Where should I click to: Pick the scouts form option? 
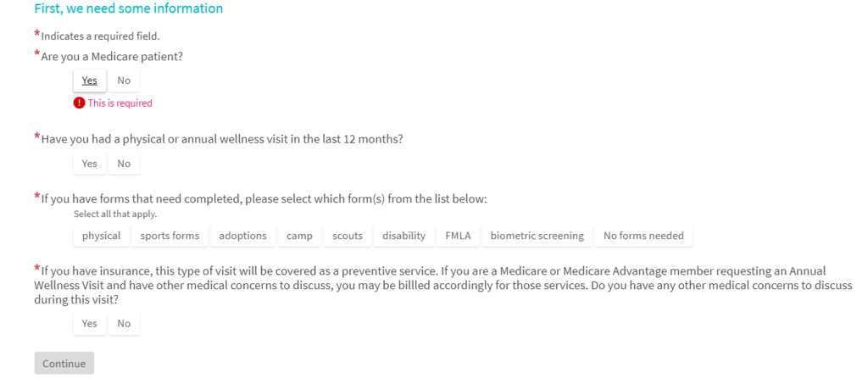(x=348, y=236)
